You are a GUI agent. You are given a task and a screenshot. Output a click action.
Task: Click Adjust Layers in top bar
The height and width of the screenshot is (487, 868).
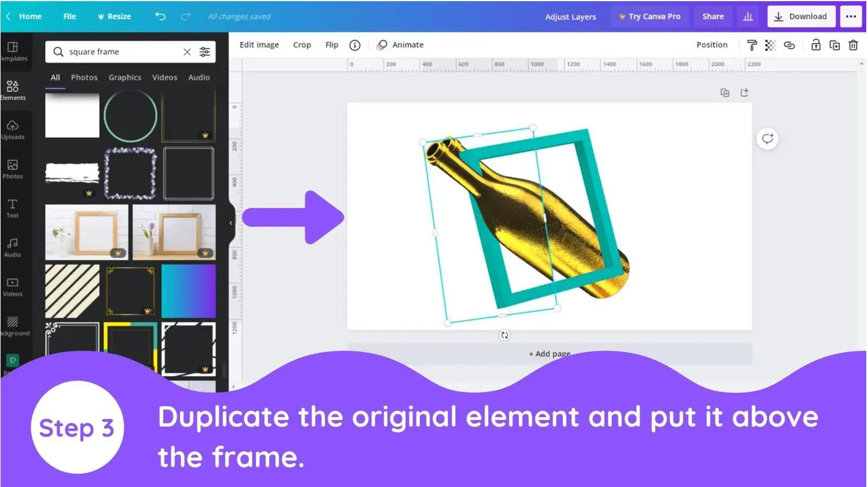(x=570, y=17)
